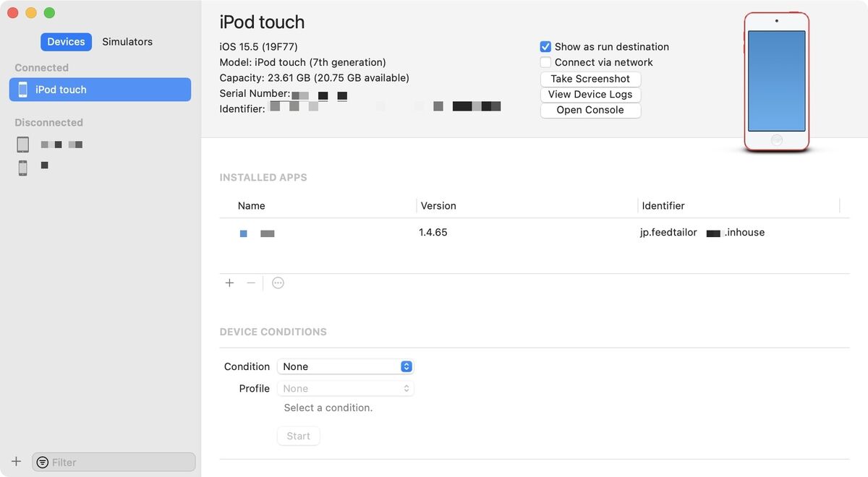Sort apps by Identifier column header
Viewport: 868px width, 477px height.
[x=663, y=206]
